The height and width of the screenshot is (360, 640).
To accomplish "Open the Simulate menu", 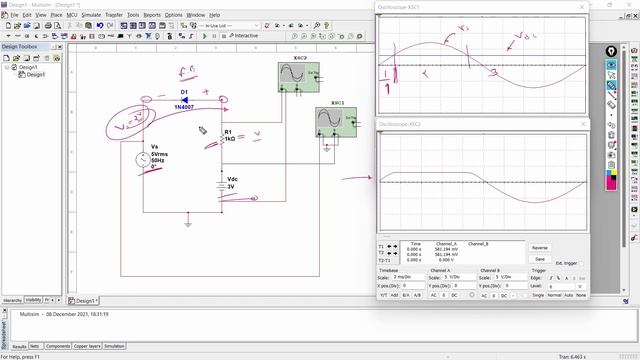I will tap(91, 15).
